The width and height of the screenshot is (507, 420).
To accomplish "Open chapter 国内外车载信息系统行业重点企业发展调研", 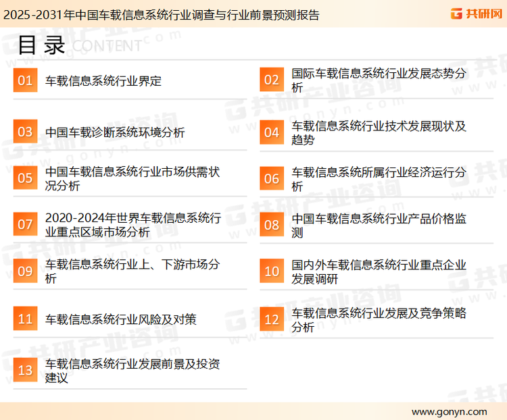I will pos(379,271).
